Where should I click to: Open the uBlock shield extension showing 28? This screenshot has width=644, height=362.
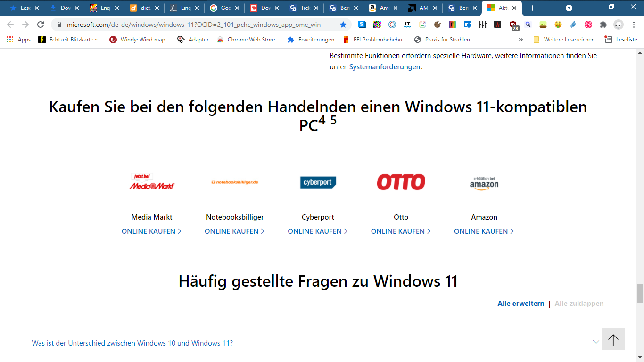[513, 25]
